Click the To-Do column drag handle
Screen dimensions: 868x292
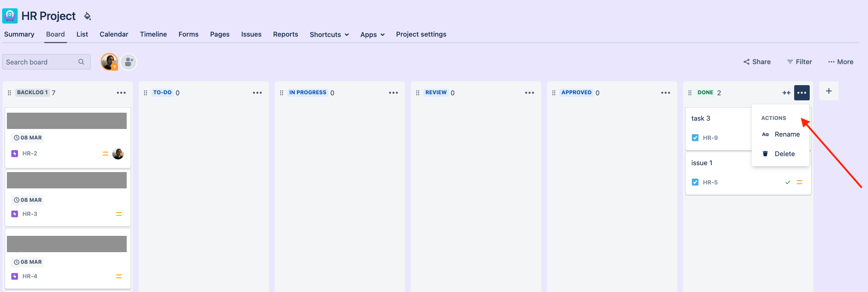click(x=146, y=93)
